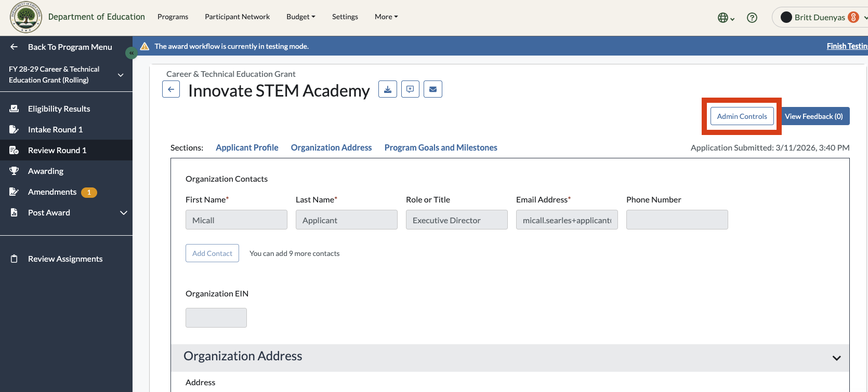Click the back arrow beside Innovate STEM Academy

click(171, 89)
